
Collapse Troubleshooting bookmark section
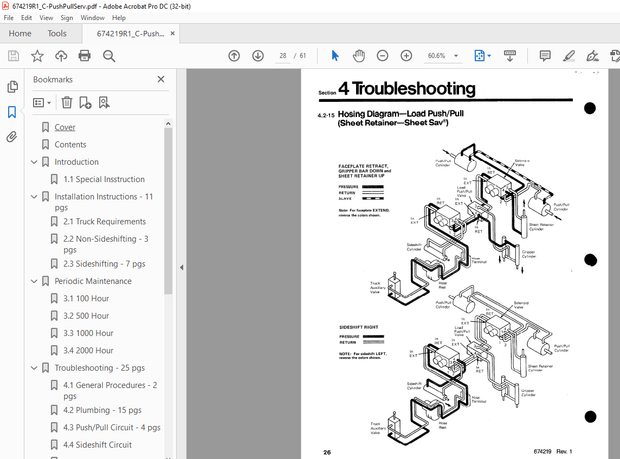pos(34,368)
